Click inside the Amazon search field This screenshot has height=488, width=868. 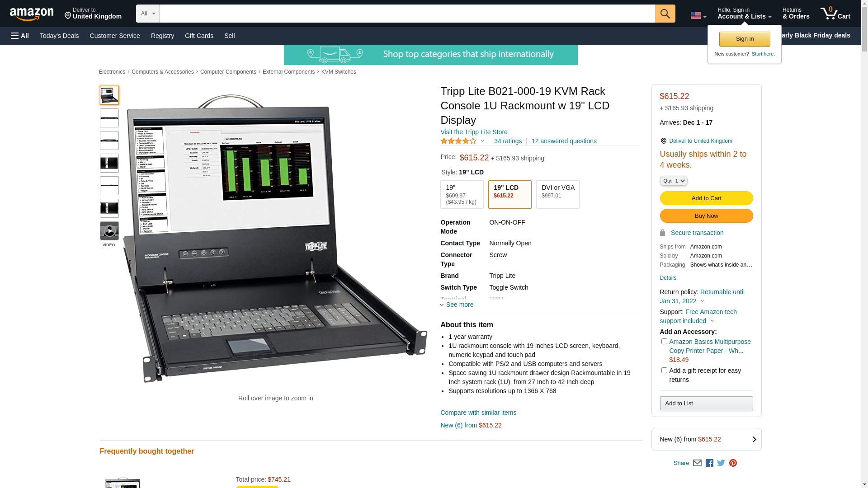[x=407, y=14]
